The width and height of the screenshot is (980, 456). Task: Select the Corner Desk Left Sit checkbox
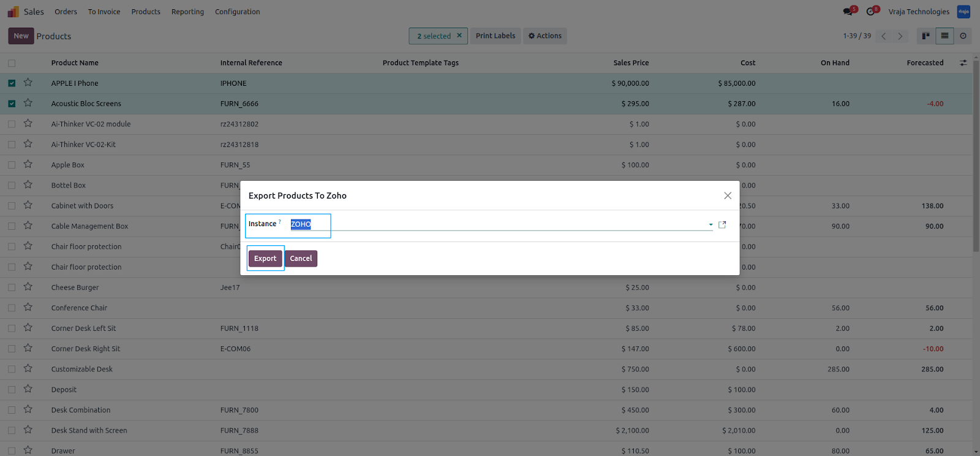pyautogui.click(x=12, y=329)
